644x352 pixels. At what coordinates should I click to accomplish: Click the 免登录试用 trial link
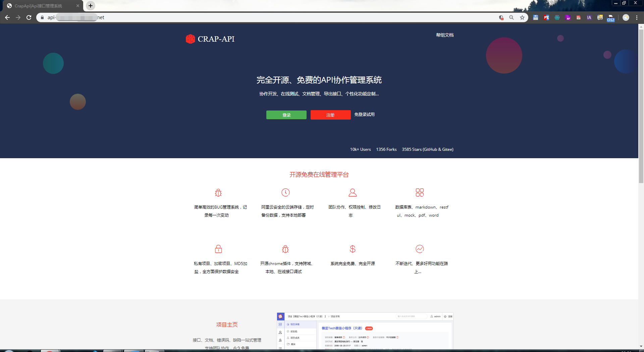(365, 115)
